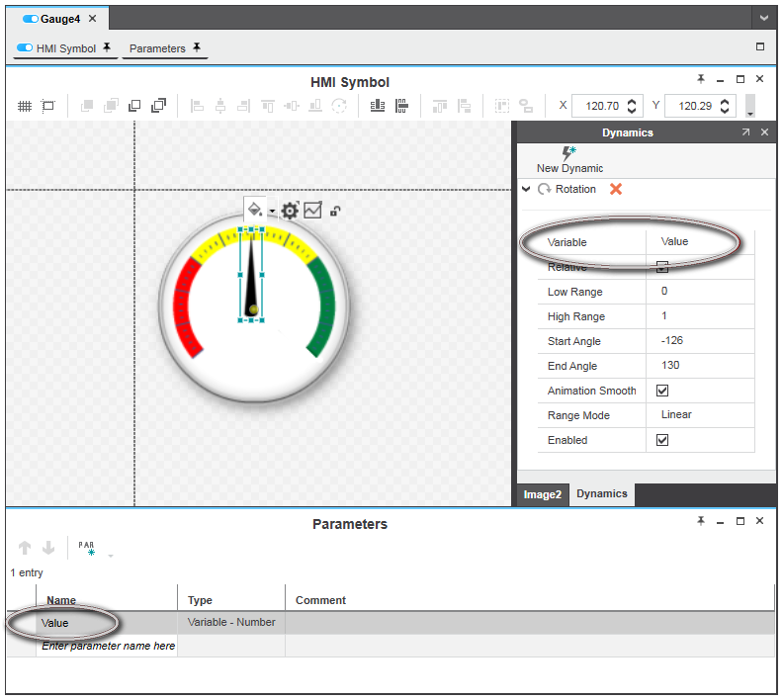Screen dimensions: 783x700
Task: Click the chart icon above the gauge
Action: pos(312,210)
